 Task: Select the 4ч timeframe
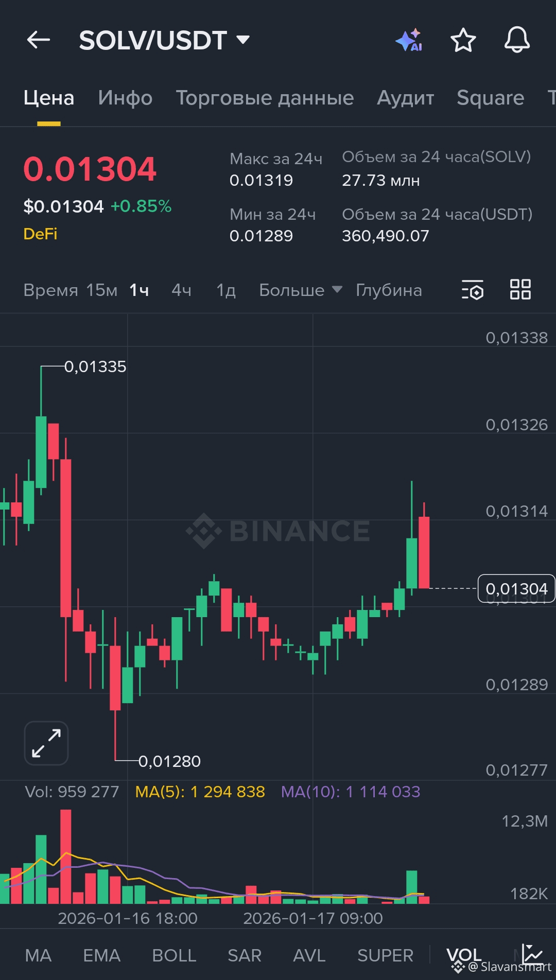point(181,290)
